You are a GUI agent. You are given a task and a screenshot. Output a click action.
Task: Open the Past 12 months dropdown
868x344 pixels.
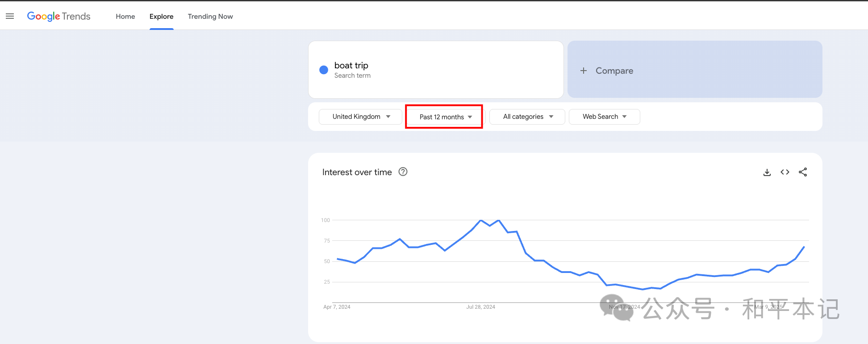point(445,117)
